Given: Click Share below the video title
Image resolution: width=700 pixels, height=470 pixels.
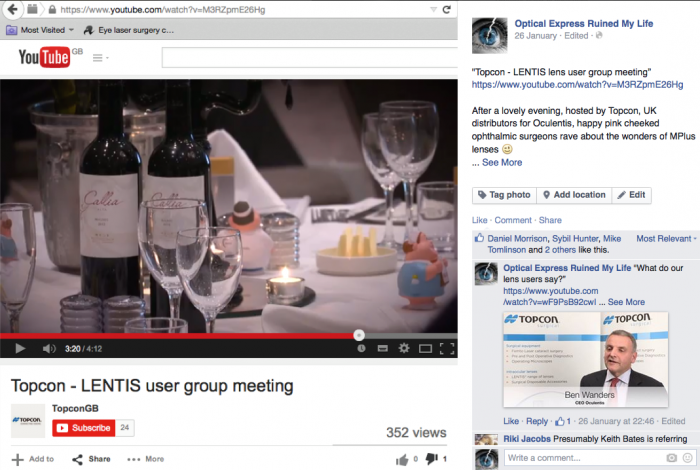Looking at the screenshot, I should [x=91, y=459].
